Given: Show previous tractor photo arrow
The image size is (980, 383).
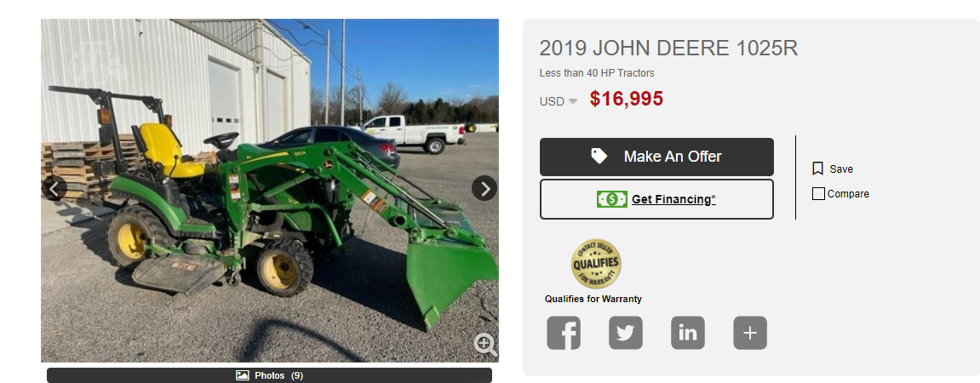Looking at the screenshot, I should pos(54,188).
